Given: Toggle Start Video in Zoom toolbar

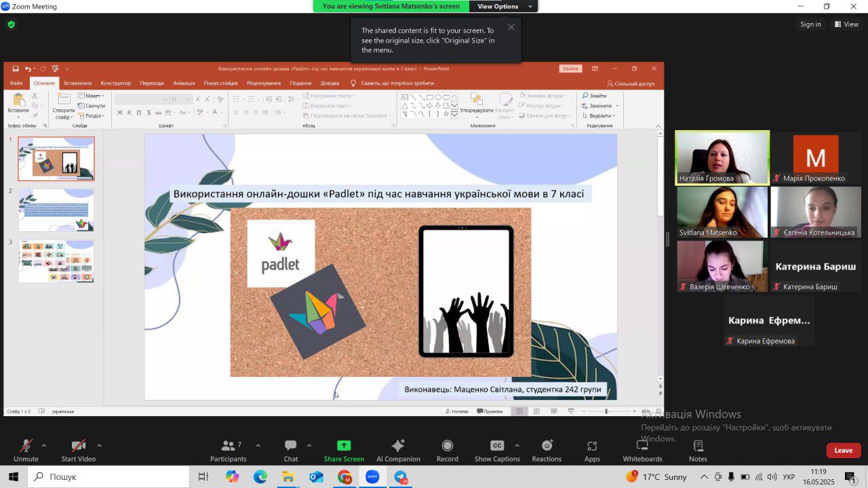Looking at the screenshot, I should pyautogui.click(x=78, y=450).
